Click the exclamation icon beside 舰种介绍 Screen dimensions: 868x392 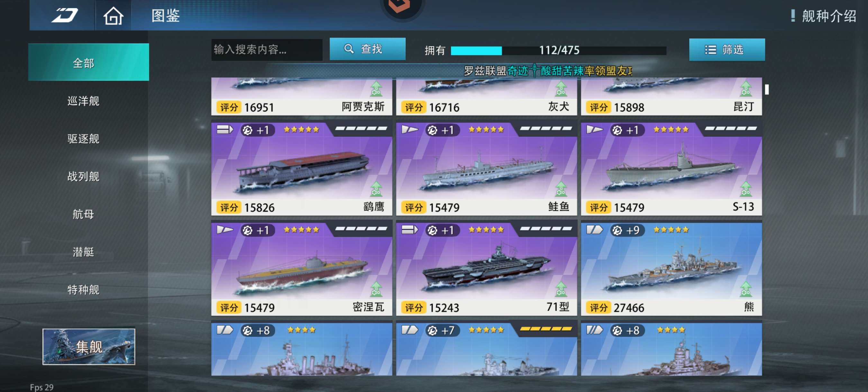pos(793,15)
